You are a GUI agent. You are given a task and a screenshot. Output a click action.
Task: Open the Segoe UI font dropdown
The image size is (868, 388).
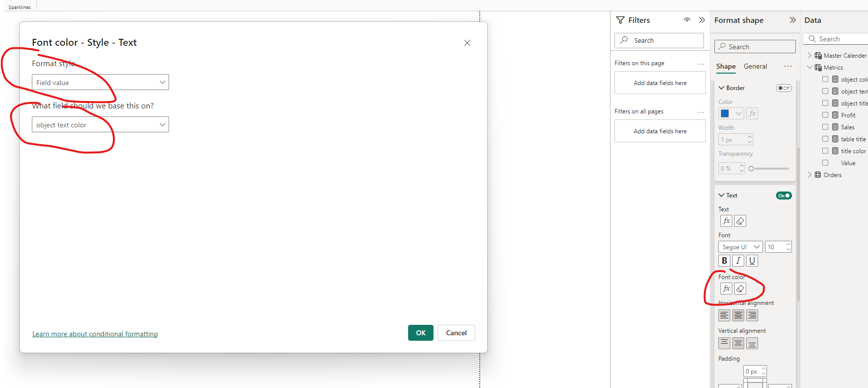click(x=741, y=247)
